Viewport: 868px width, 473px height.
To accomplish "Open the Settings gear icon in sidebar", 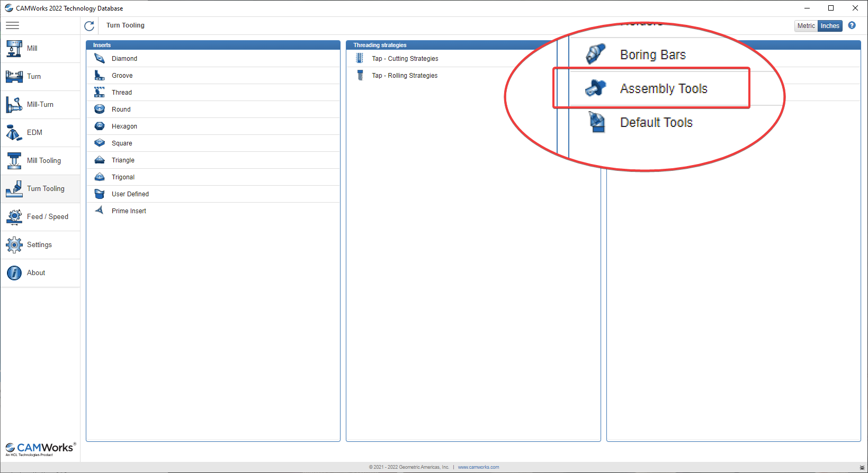I will [x=14, y=244].
